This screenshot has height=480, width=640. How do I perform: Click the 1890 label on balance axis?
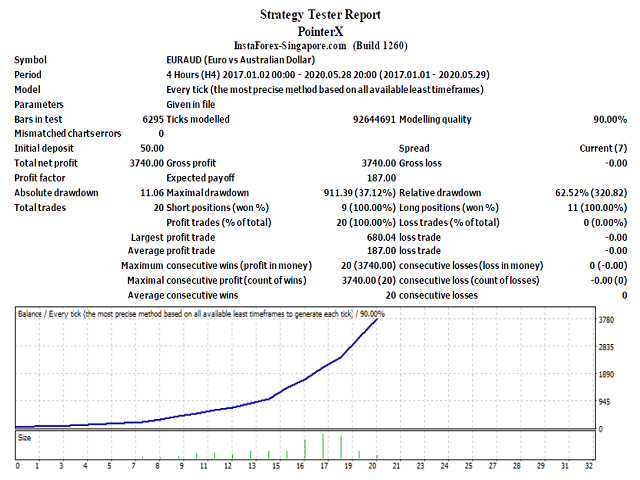[x=606, y=375]
